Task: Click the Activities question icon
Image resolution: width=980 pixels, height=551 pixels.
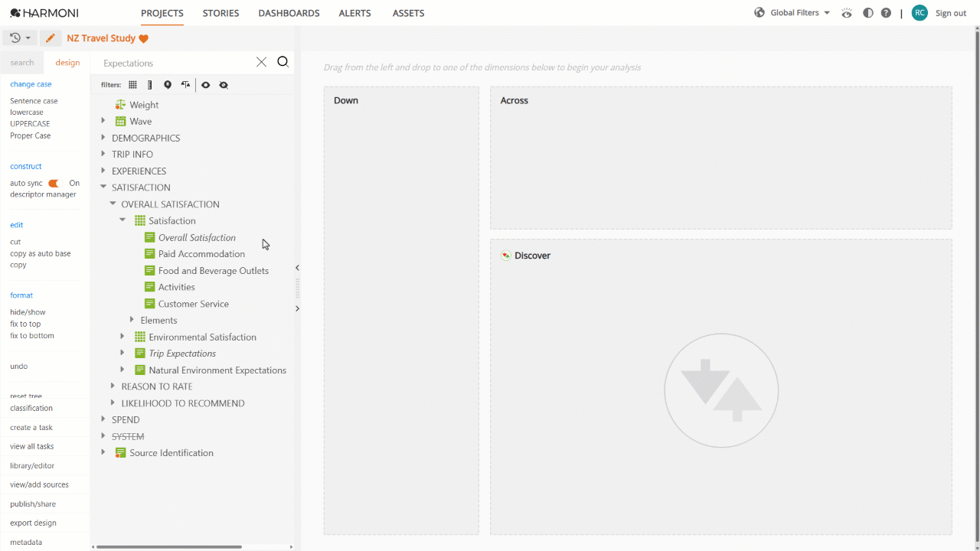Action: click(x=150, y=287)
